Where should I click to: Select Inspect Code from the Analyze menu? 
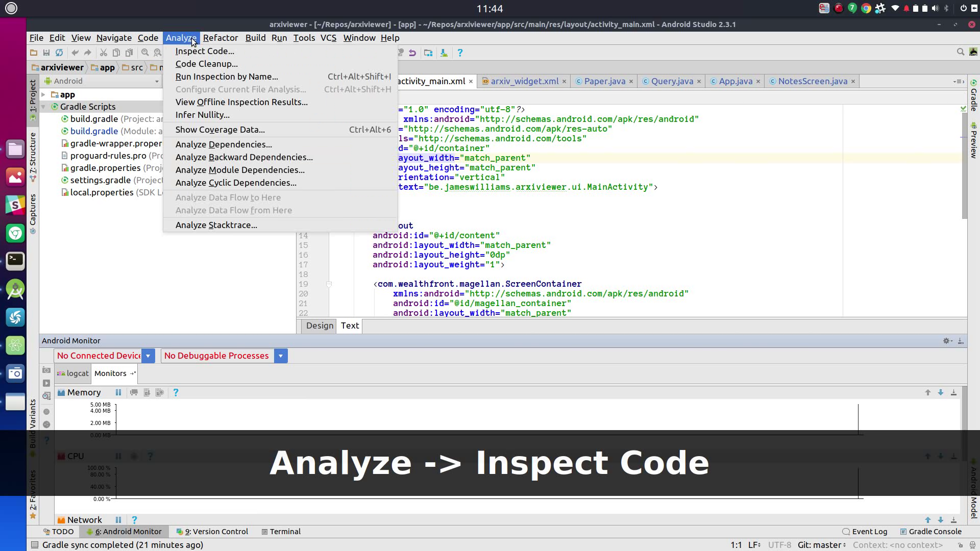[205, 51]
